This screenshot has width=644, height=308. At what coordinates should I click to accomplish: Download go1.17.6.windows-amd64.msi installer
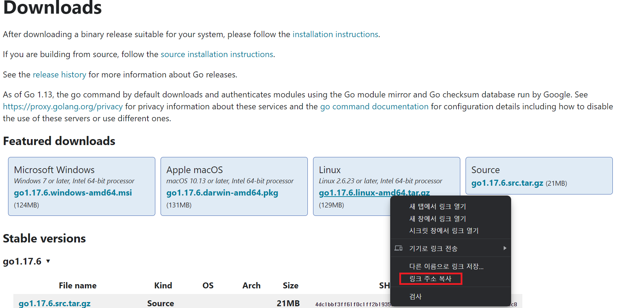point(73,193)
